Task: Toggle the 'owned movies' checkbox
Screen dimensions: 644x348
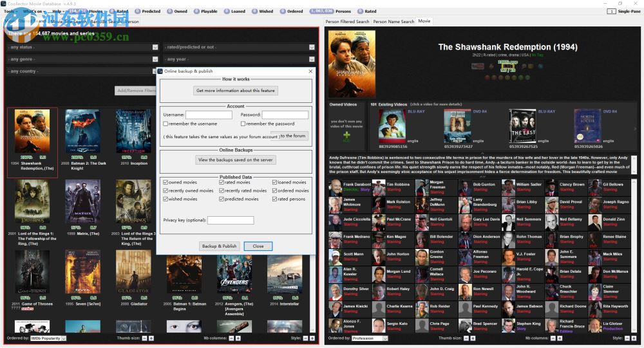Action: click(166, 182)
